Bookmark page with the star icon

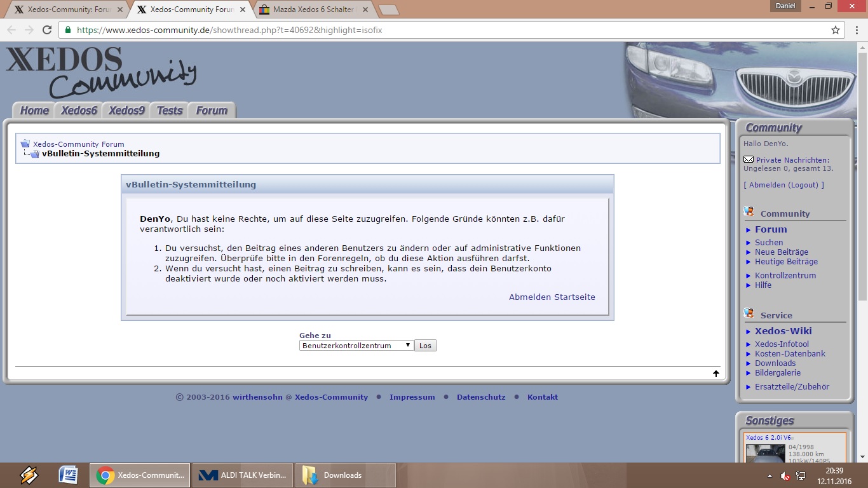point(836,30)
